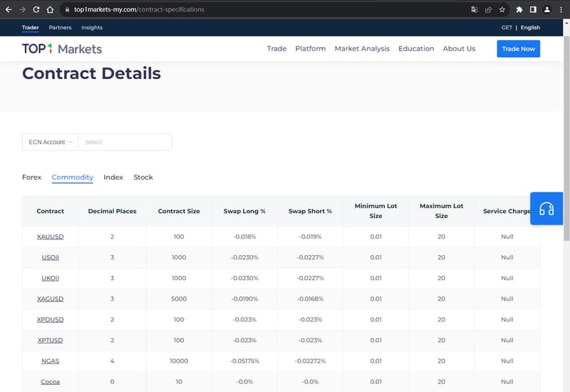Open the Trade navigation menu

pyautogui.click(x=276, y=48)
